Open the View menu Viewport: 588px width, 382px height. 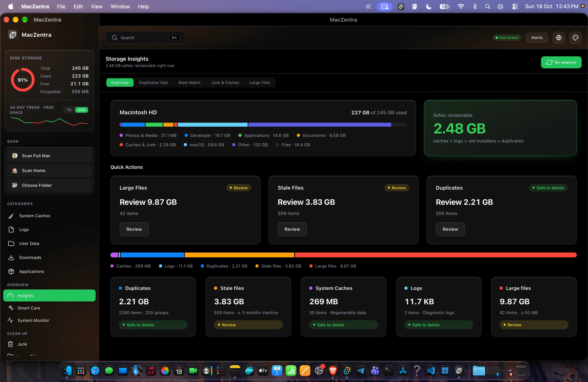(x=96, y=6)
